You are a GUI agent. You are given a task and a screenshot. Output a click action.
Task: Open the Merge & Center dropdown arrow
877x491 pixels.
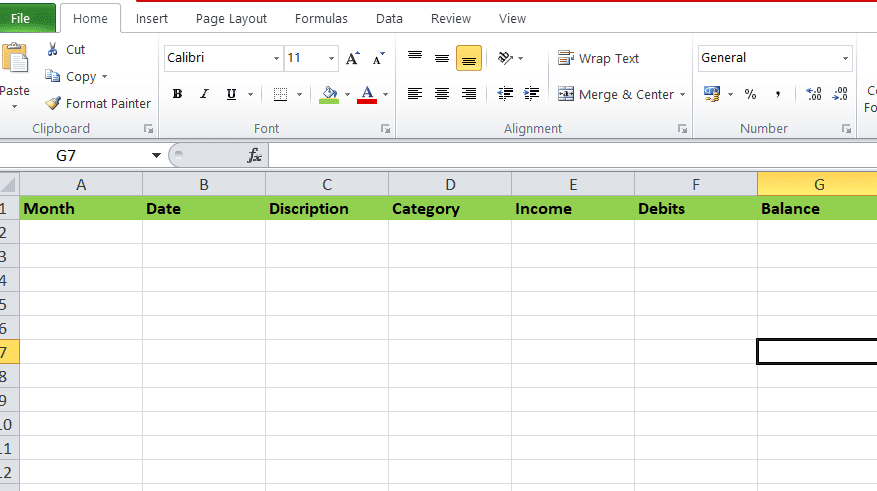tap(682, 95)
